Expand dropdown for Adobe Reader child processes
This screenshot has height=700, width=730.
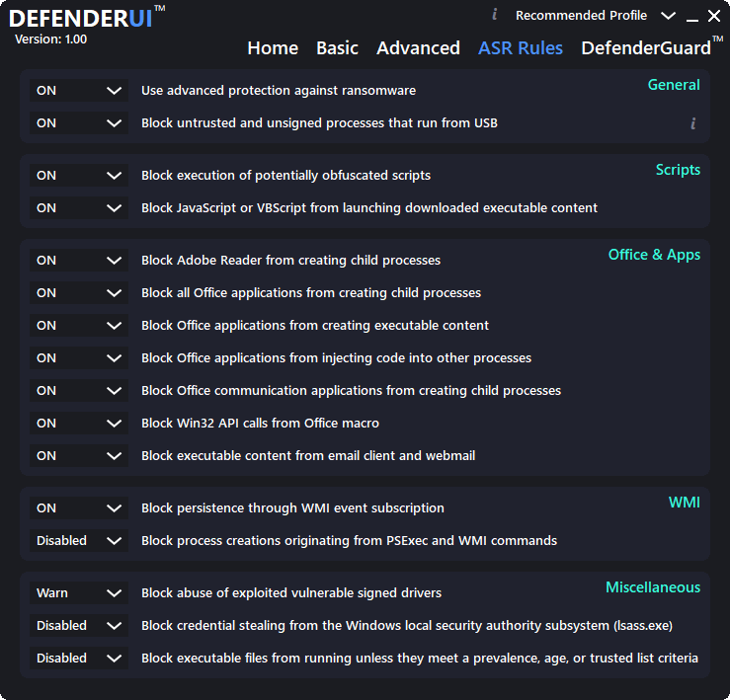(79, 261)
